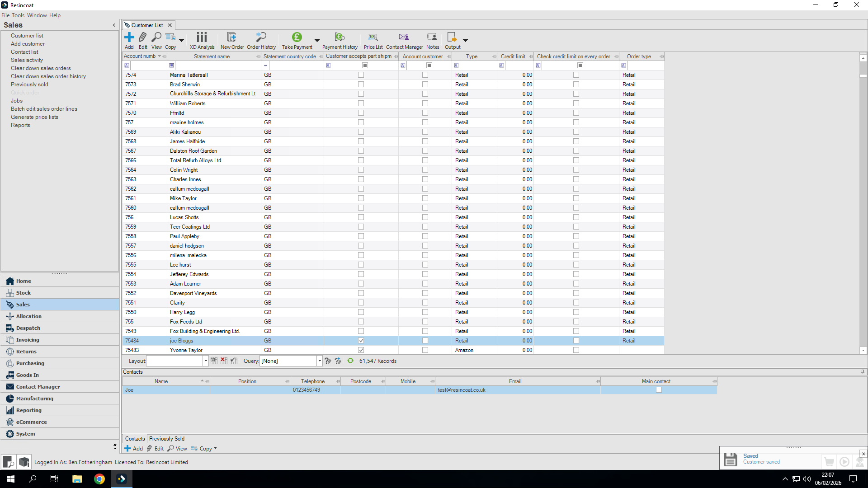Screen dimensions: 868x488
Task: Launch the Contact Manager
Action: click(x=404, y=41)
